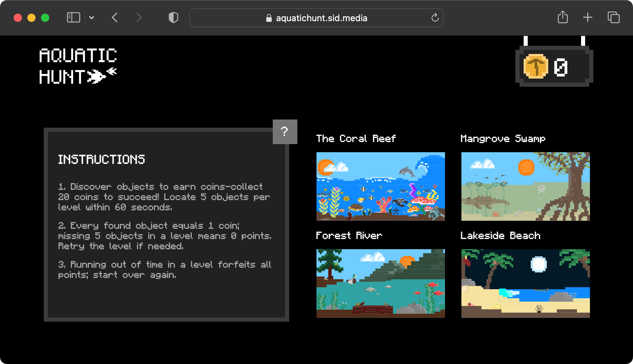
Task: Go forward to the next page
Action: click(138, 17)
